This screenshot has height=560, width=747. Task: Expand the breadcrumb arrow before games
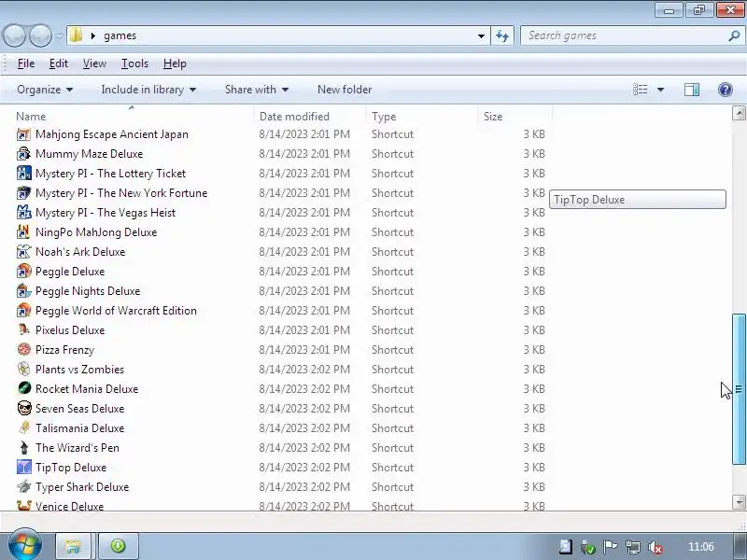tap(92, 35)
